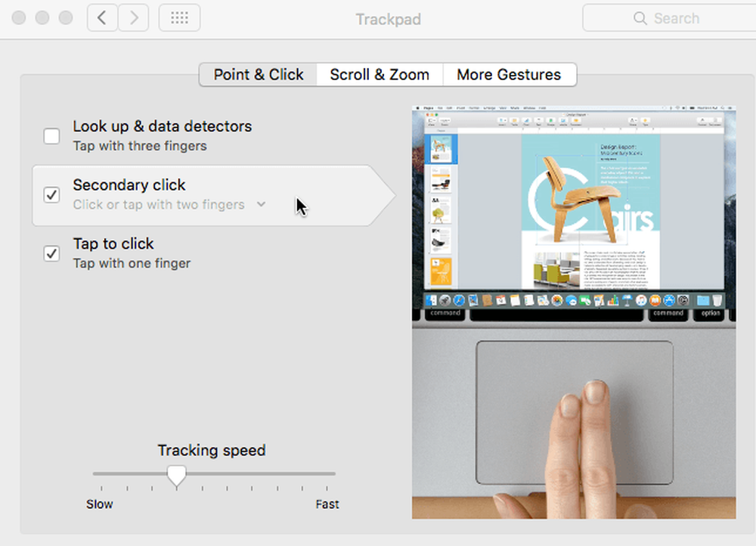
Task: Enable Look up & data detectors checkbox
Action: click(x=51, y=136)
